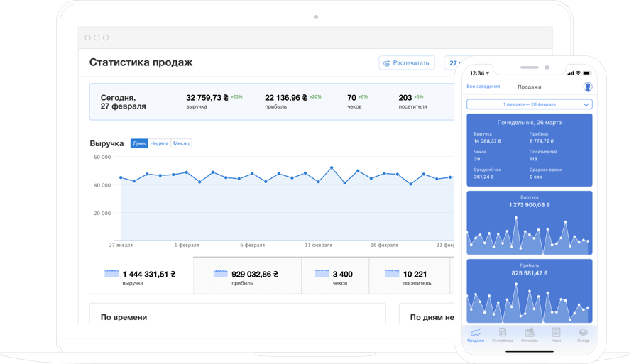629x364 pixels.
Task: Click the user profile avatar icon
Action: (588, 87)
